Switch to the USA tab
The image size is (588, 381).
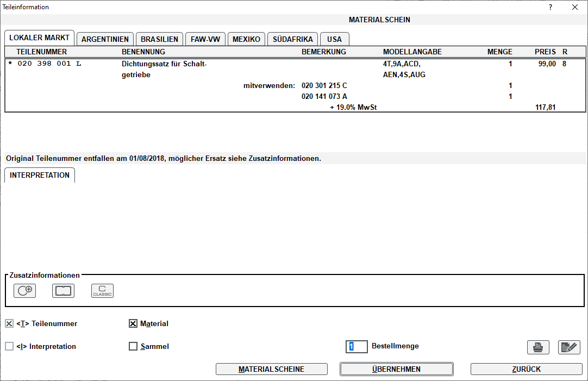334,39
